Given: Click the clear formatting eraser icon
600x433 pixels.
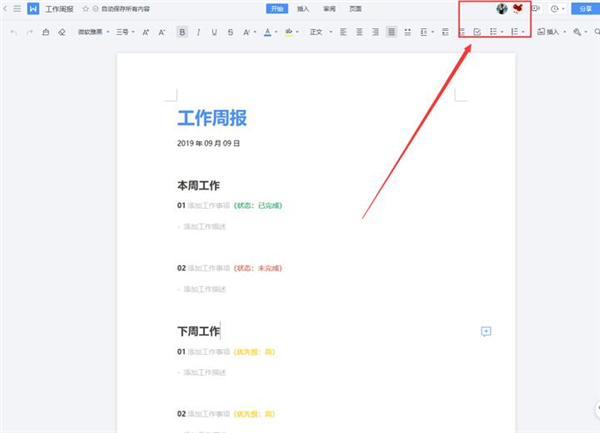Looking at the screenshot, I should pyautogui.click(x=61, y=32).
